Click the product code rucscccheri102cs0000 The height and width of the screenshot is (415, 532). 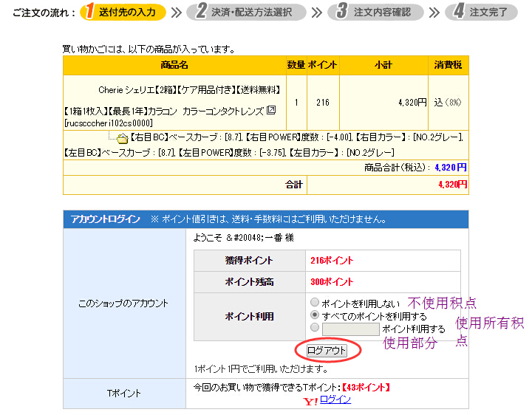pos(109,123)
